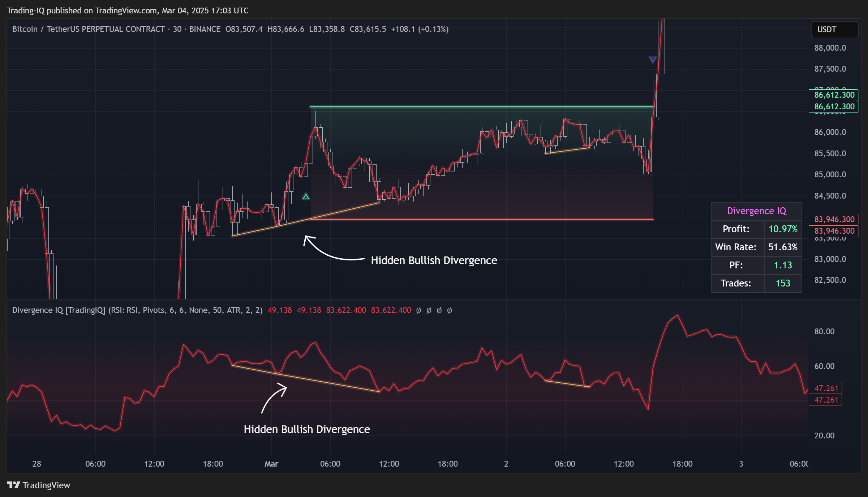Click the 87,500.0 price axis label
The width and height of the screenshot is (868, 497).
[x=830, y=69]
